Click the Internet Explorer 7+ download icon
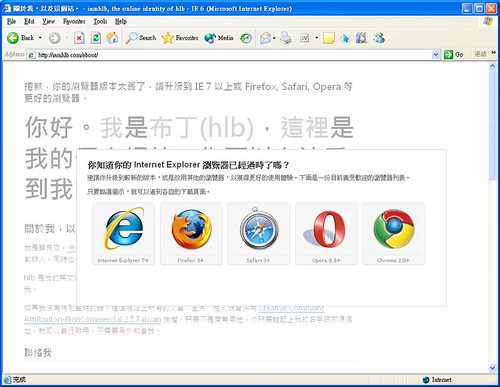Viewport: 500px width, 387px height. point(124,234)
